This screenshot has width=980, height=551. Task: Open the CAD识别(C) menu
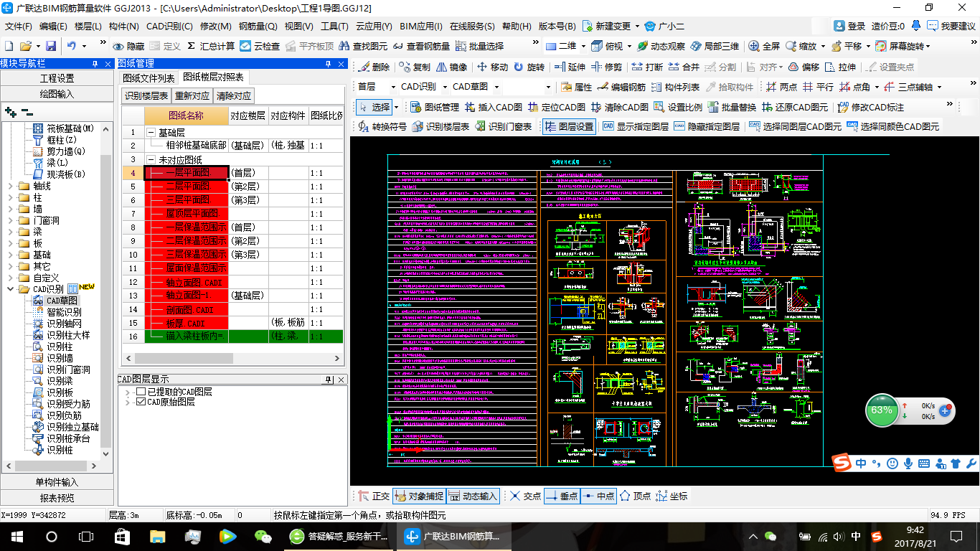(x=169, y=26)
